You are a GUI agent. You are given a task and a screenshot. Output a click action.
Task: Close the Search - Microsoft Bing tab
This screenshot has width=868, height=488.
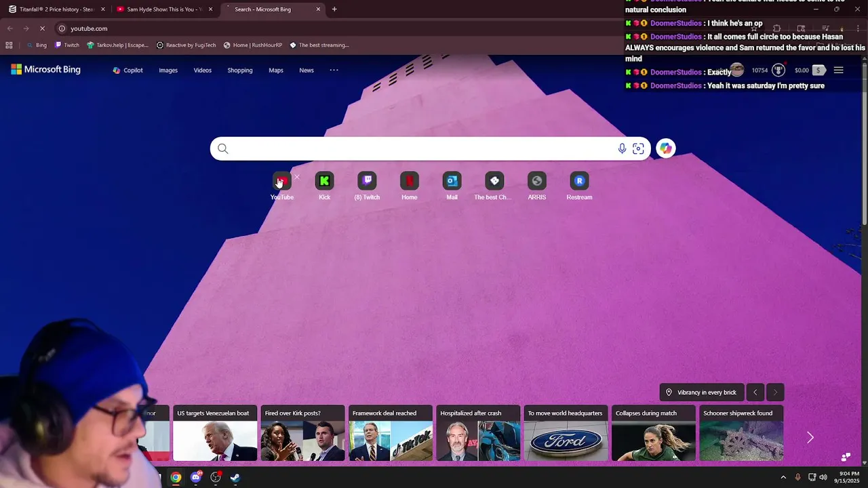(318, 9)
